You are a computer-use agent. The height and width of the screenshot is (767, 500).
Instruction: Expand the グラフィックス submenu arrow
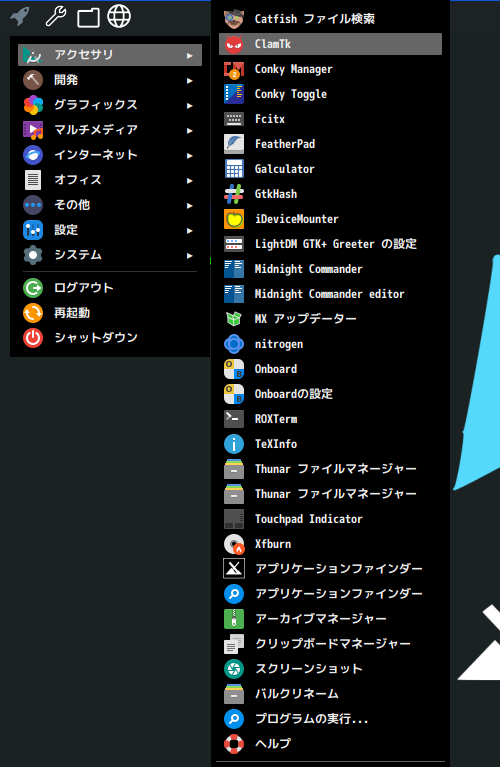189,105
